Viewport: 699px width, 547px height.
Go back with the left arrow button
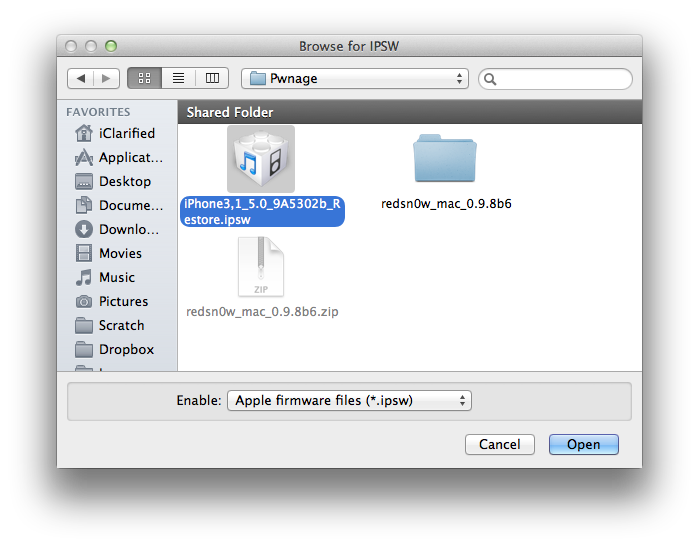tap(81, 79)
